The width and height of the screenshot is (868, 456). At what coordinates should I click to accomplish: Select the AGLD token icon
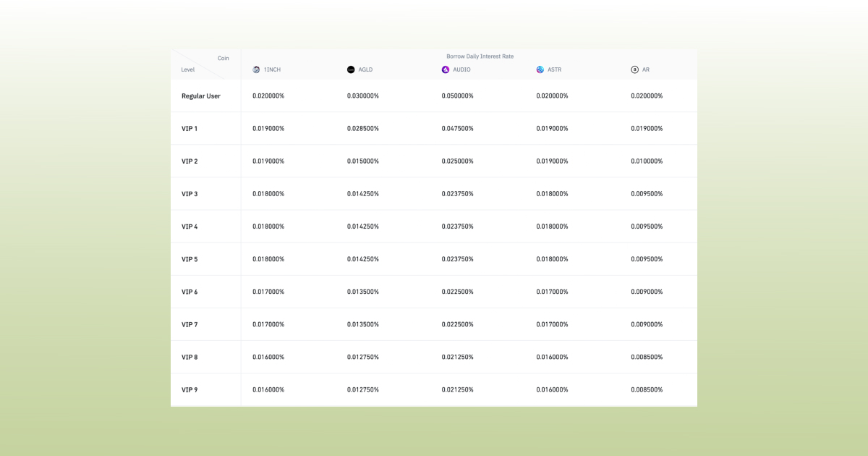349,69
